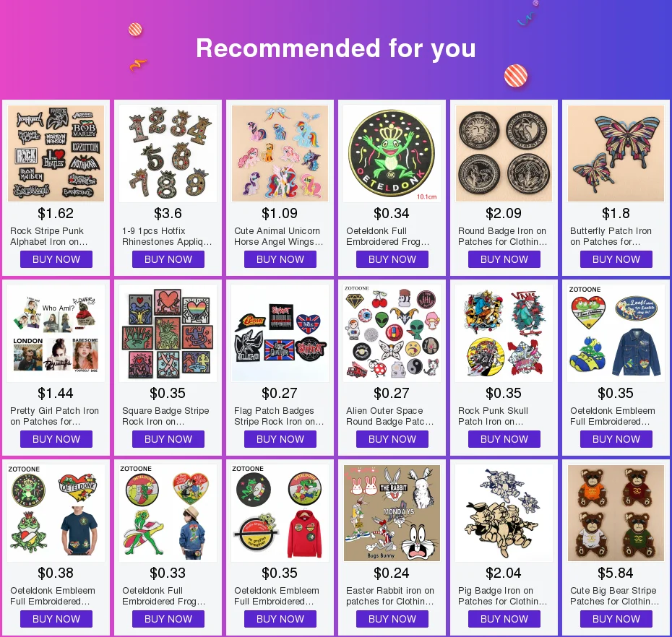The image size is (672, 637).
Task: Open 'Easter Rabbit iron on patches' title link
Action: pos(390,596)
